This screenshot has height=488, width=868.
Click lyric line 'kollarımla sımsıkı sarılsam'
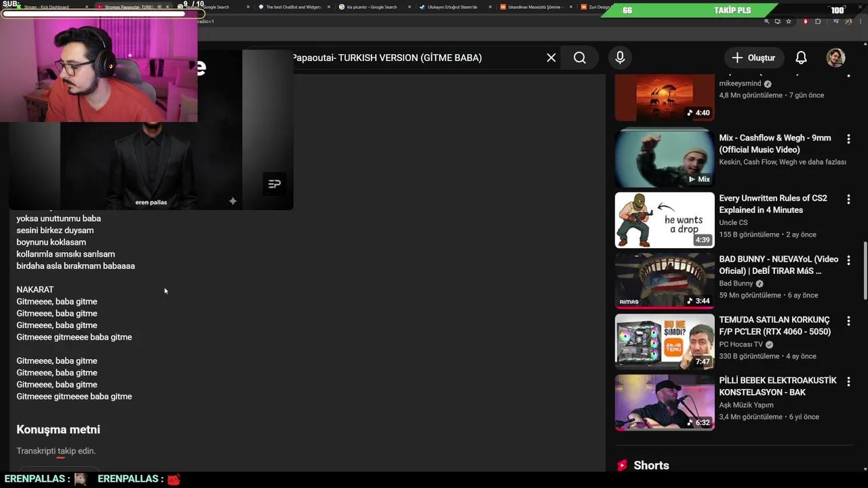point(66,254)
